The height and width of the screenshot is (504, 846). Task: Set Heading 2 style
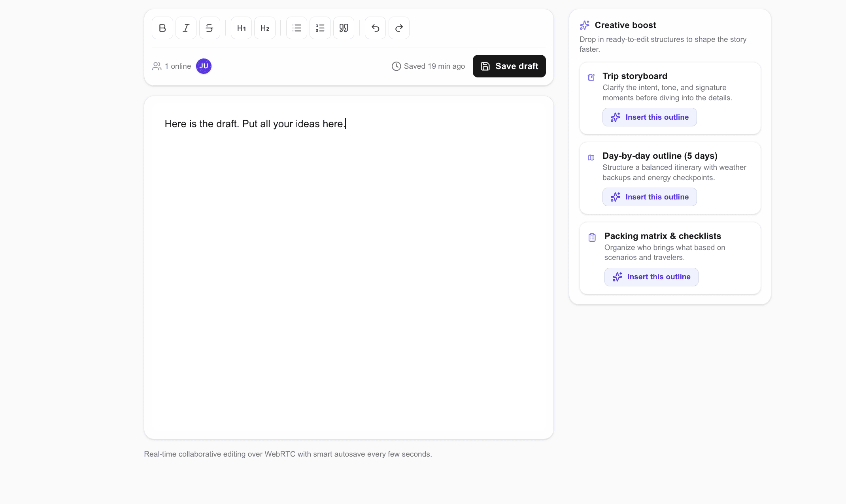pos(265,28)
